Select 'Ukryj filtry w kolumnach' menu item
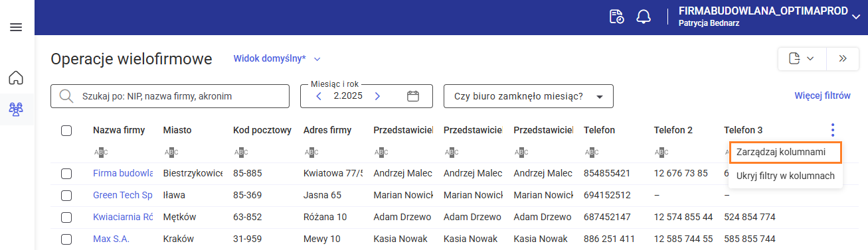The height and width of the screenshot is (250, 868). tap(786, 176)
